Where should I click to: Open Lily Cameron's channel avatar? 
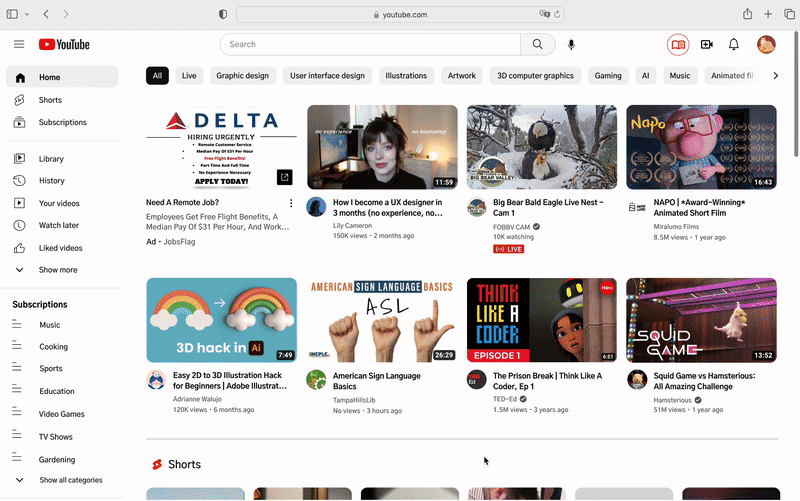coord(316,207)
